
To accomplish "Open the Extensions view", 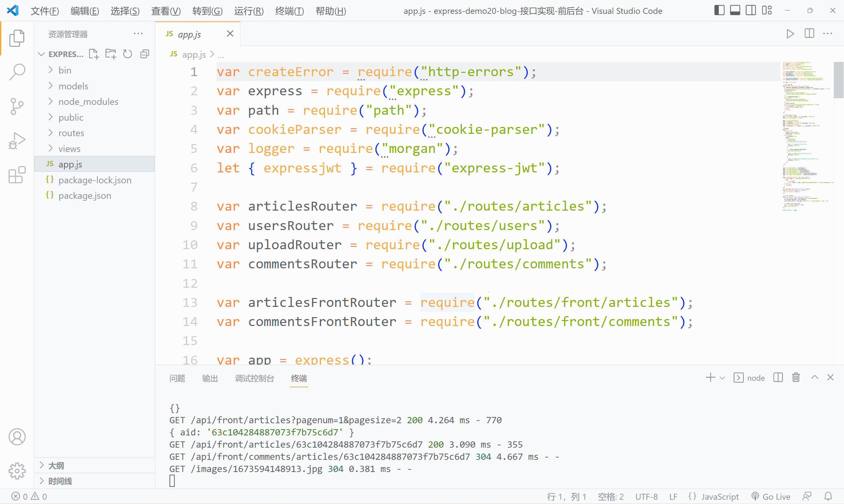I will coord(17,175).
